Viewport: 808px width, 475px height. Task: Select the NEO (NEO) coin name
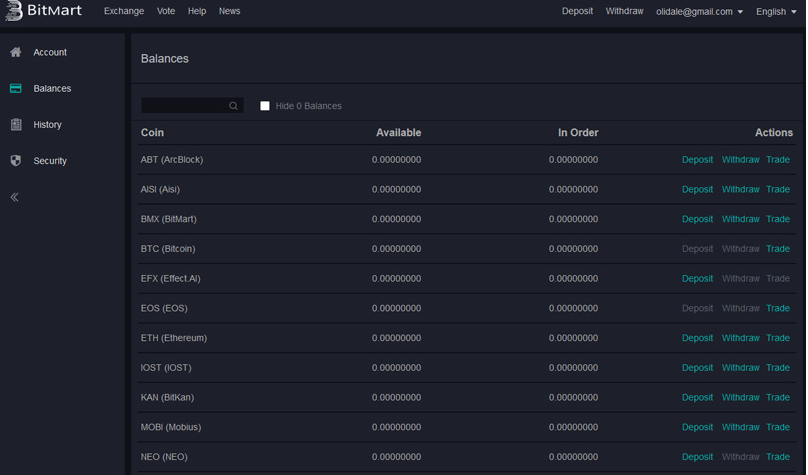tap(164, 456)
